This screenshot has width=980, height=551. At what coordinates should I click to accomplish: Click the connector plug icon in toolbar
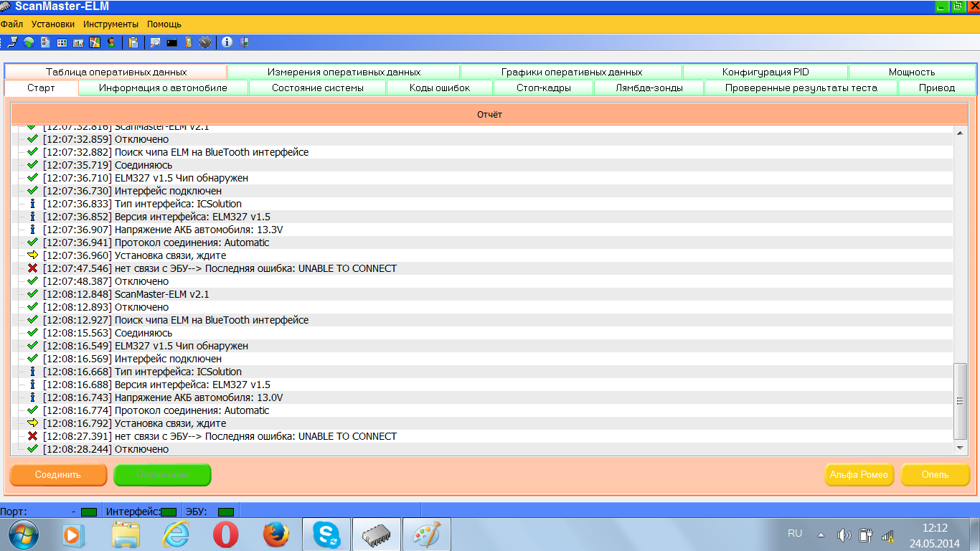(x=12, y=42)
